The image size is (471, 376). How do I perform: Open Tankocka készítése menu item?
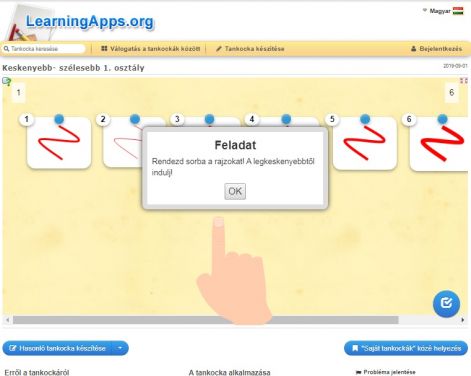250,49
